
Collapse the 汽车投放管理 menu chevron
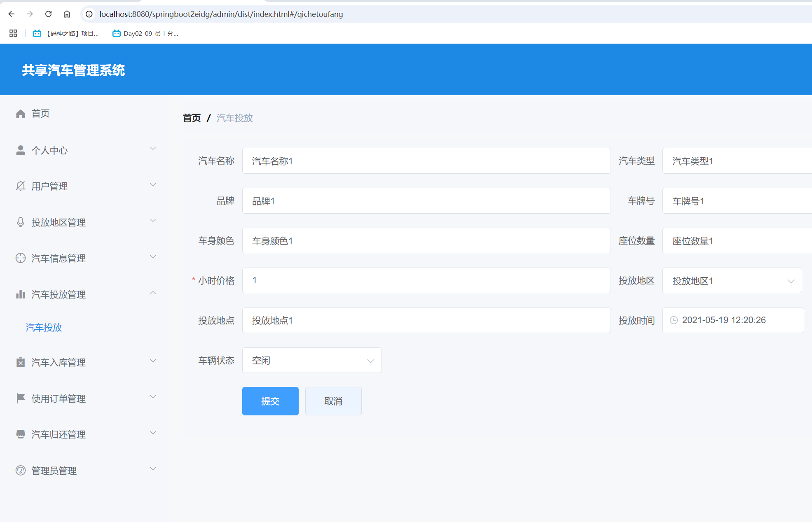coord(153,293)
